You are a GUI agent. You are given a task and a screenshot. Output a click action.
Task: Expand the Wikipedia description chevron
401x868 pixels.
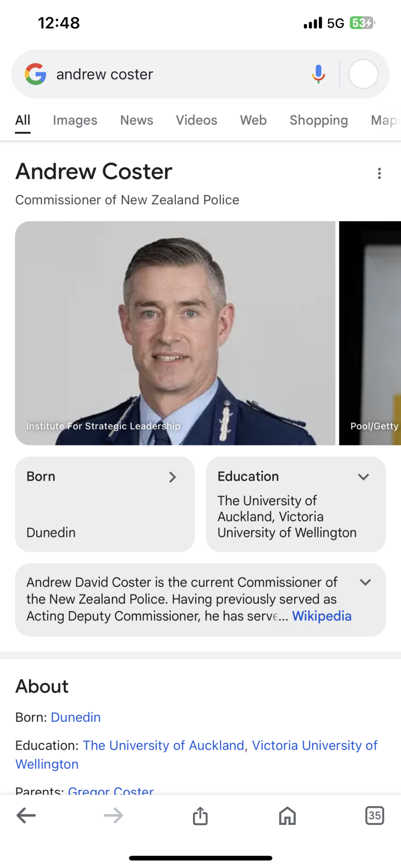point(365,582)
